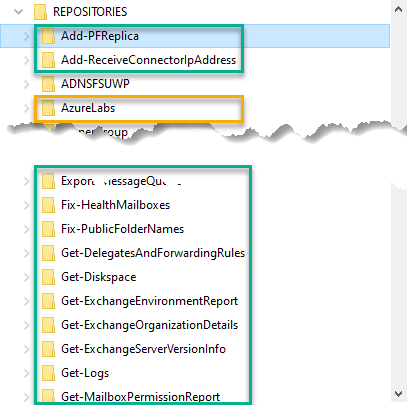Viewport: 407px width, 405px height.
Task: Expand the Get-DelegatesAndForwardingRules chevron
Action: tap(27, 253)
